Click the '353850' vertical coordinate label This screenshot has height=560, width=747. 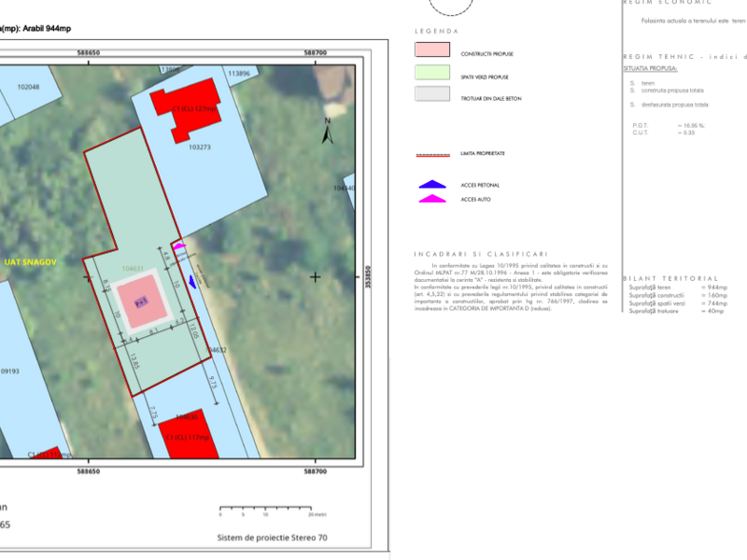(x=367, y=277)
